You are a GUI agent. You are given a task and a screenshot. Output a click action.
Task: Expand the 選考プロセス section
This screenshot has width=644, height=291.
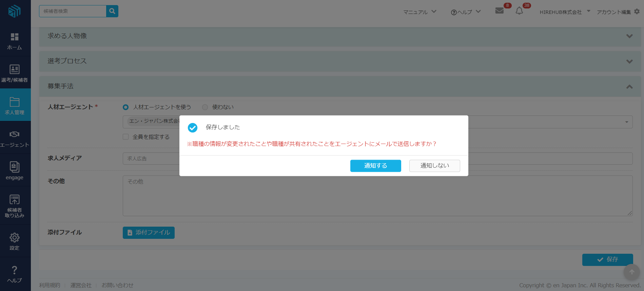pos(629,61)
